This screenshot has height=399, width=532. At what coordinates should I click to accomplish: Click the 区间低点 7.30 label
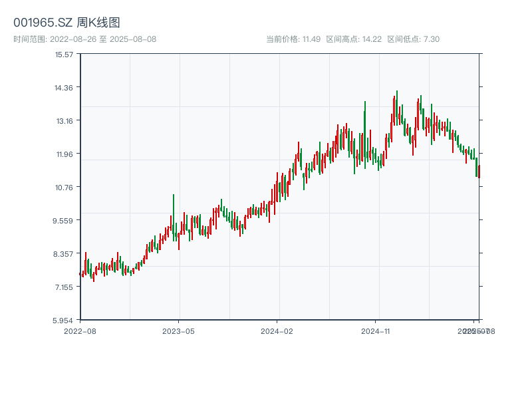[x=413, y=39]
